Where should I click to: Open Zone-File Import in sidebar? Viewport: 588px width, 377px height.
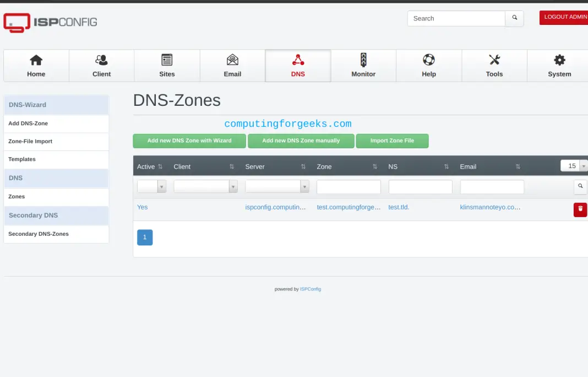[30, 141]
